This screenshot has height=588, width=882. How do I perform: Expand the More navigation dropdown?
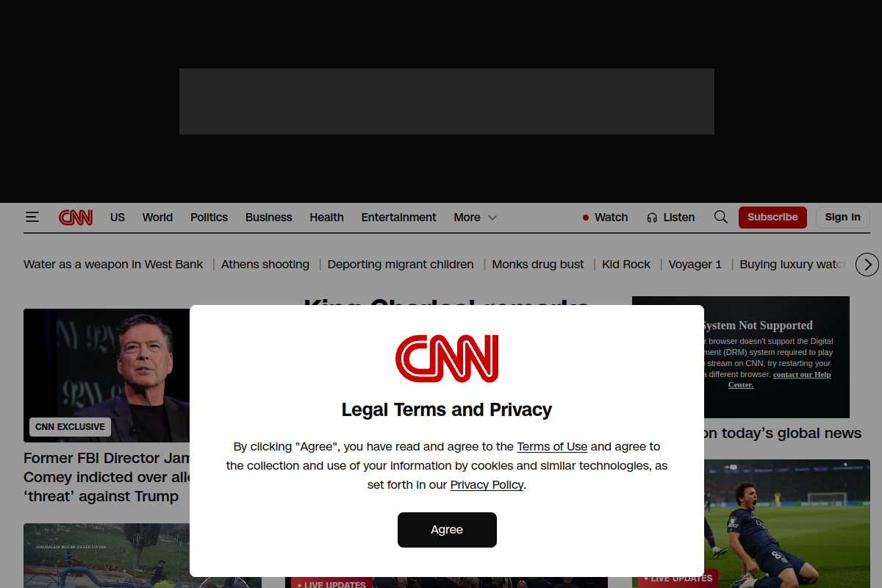click(x=475, y=218)
